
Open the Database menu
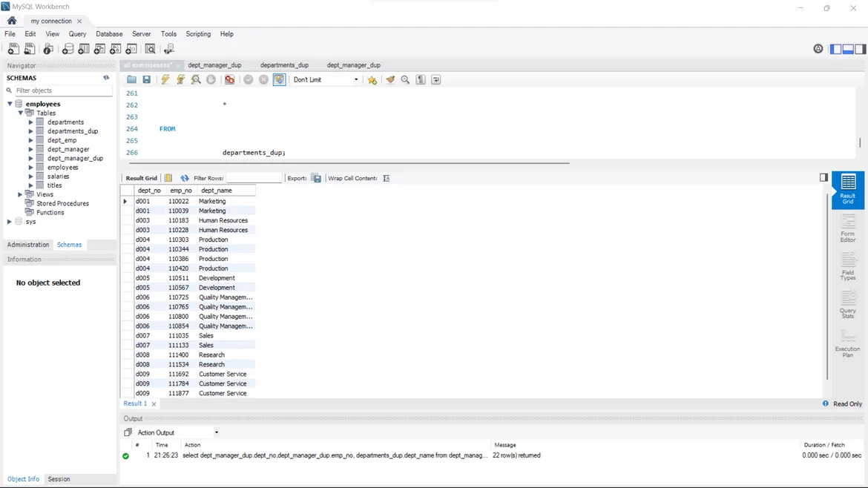click(109, 34)
